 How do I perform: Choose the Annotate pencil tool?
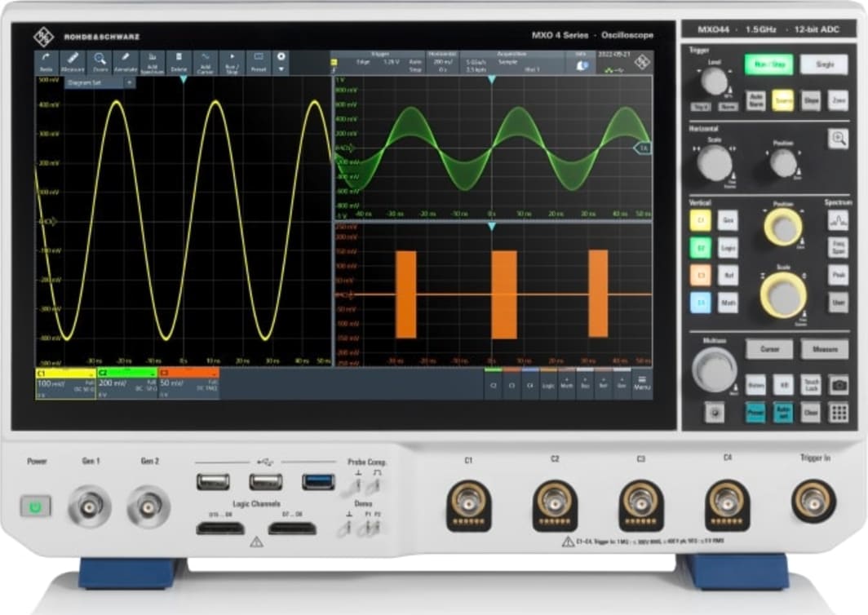(x=126, y=62)
